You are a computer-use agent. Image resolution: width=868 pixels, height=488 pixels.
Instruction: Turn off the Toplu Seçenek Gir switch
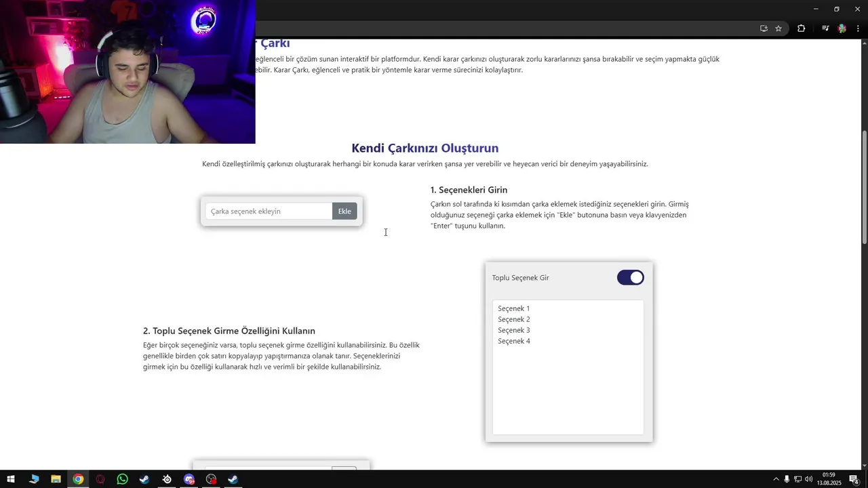(630, 277)
